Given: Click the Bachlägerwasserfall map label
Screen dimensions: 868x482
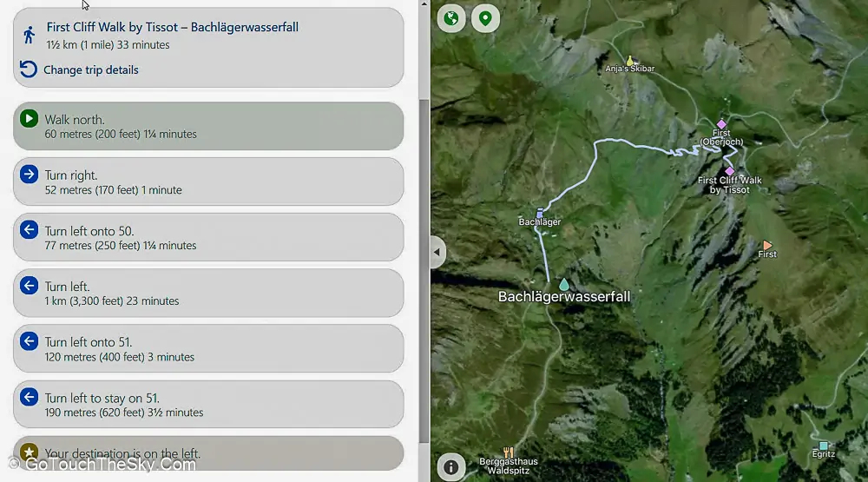Looking at the screenshot, I should click(x=564, y=296).
